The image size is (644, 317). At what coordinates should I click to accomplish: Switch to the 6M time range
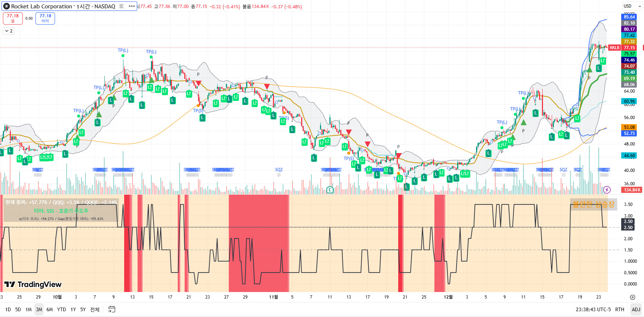point(50,309)
